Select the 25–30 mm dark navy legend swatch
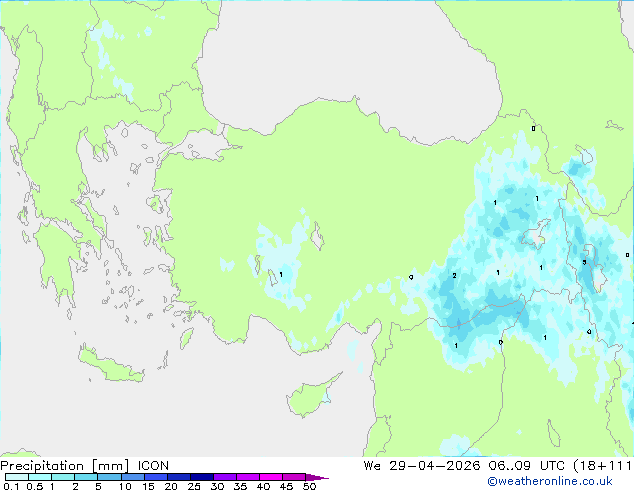634x490 pixels. pyautogui.click(x=202, y=477)
